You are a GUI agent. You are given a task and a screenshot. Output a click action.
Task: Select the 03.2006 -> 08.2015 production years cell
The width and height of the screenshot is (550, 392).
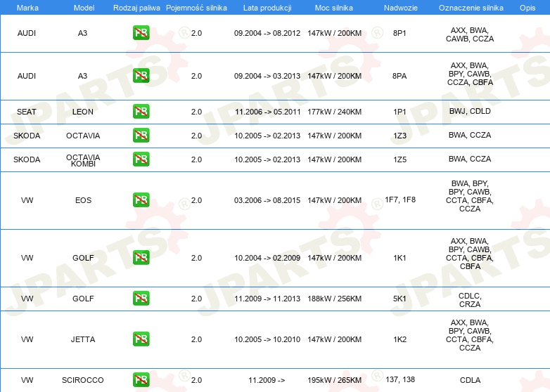(267, 200)
